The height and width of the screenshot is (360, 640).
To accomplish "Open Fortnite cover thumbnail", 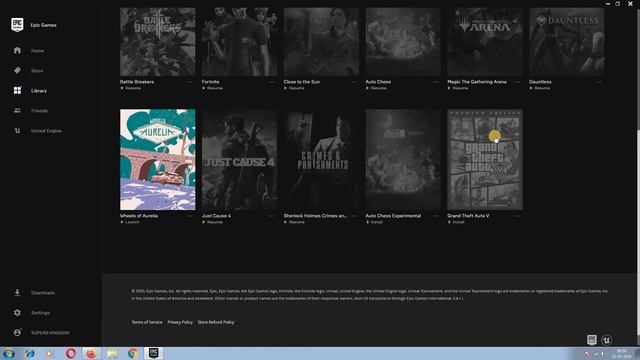I will click(x=239, y=42).
